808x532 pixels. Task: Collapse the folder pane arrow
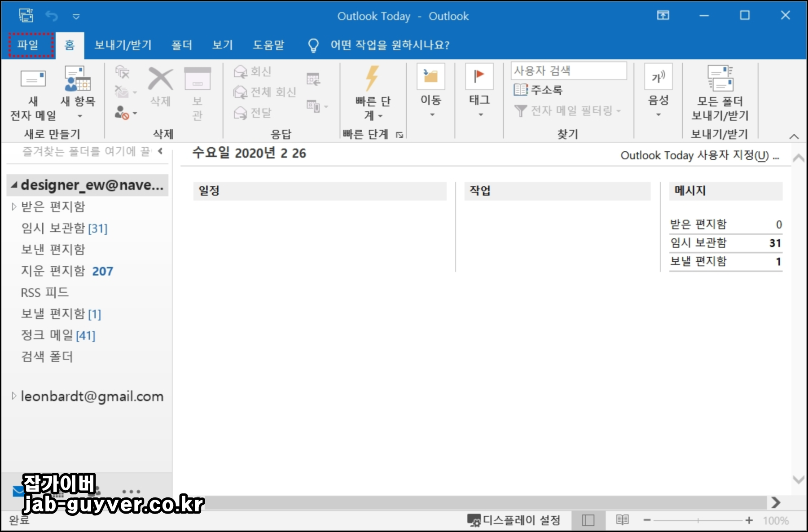160,151
